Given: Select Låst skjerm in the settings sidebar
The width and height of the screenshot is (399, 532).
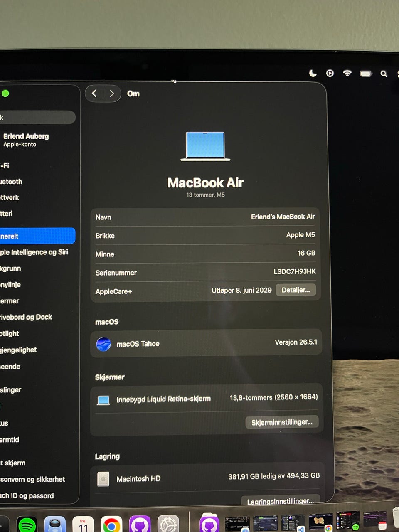Looking at the screenshot, I should point(13,463).
